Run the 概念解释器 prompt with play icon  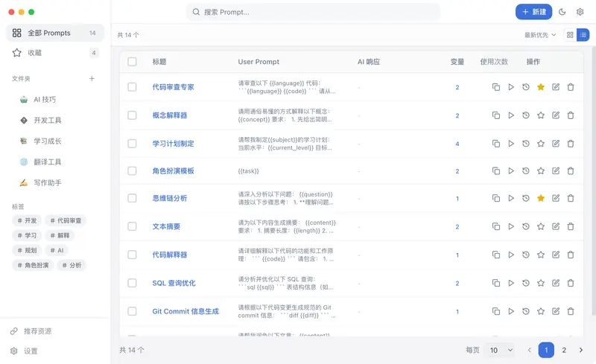coord(511,115)
